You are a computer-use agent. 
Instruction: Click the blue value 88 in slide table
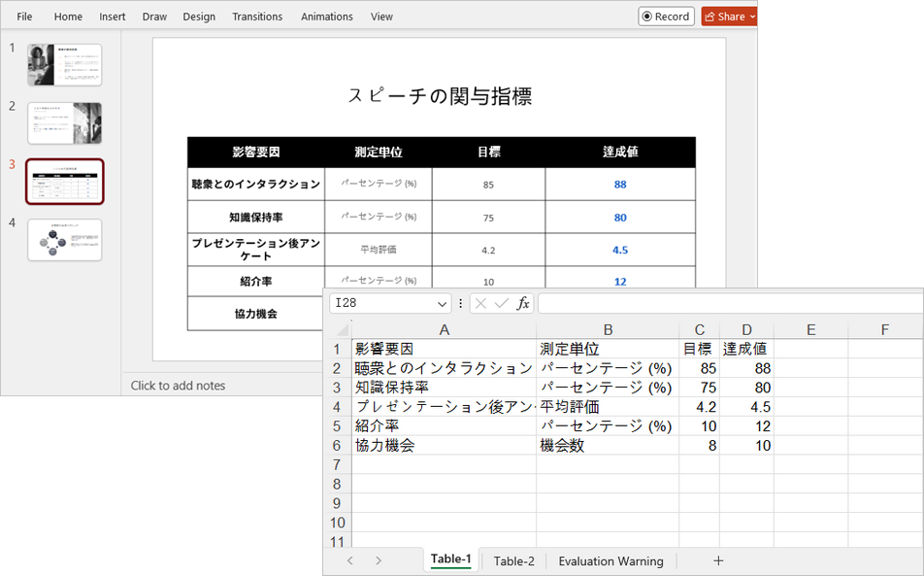pyautogui.click(x=620, y=185)
